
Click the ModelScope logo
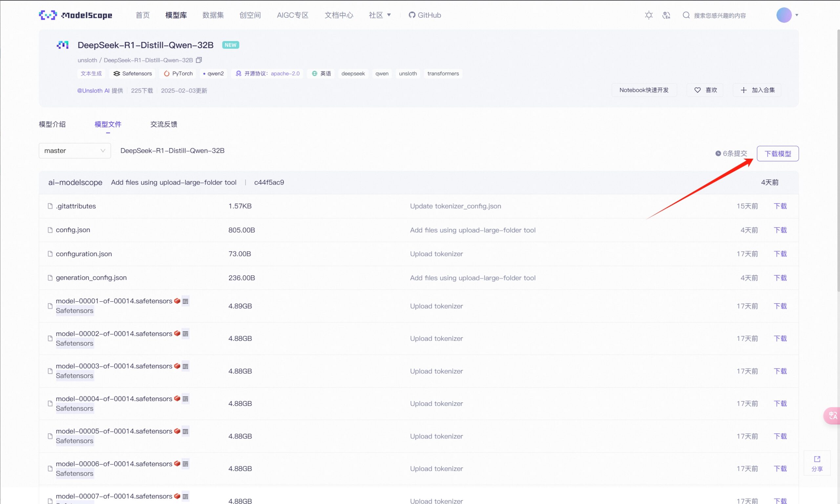click(x=75, y=15)
